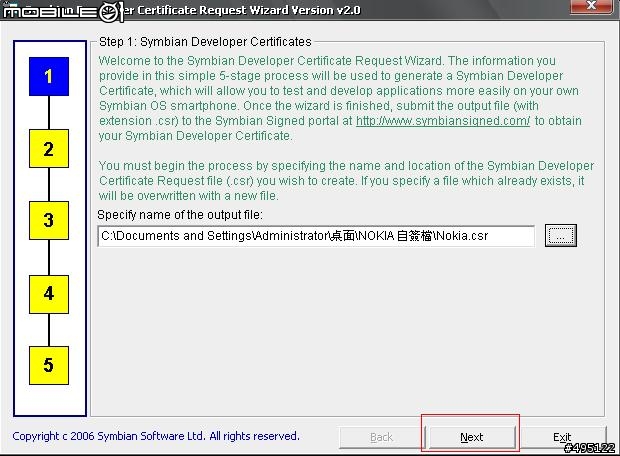620x456 pixels.
Task: Select the yellow step 4 box
Action: (49, 294)
